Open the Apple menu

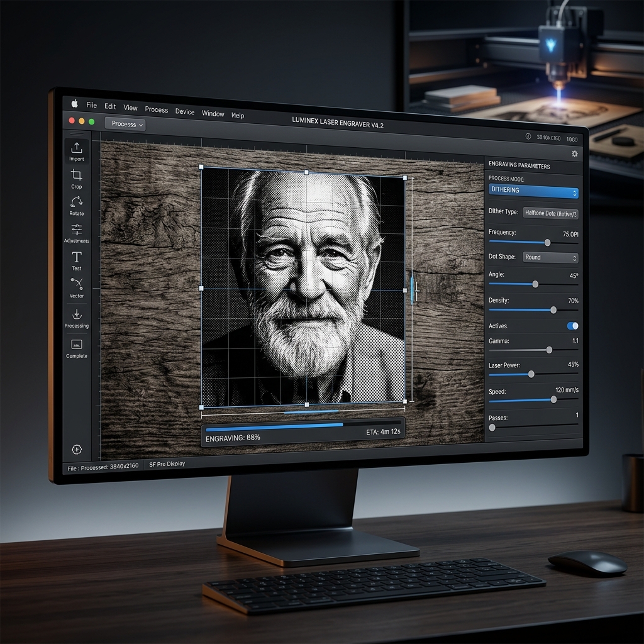point(74,104)
